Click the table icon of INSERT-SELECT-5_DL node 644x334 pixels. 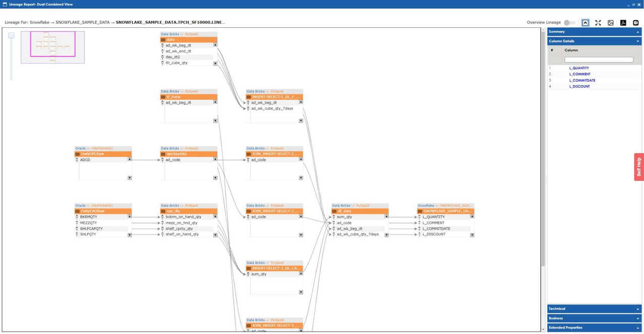click(x=249, y=97)
